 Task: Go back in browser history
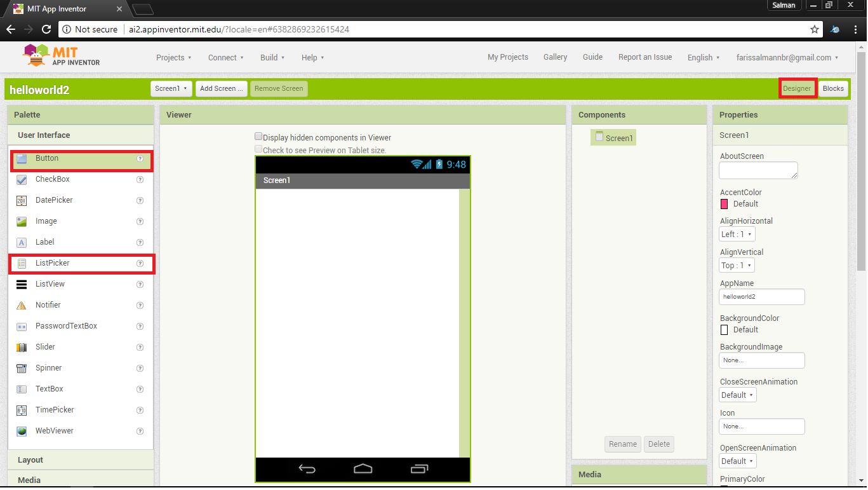[x=10, y=29]
